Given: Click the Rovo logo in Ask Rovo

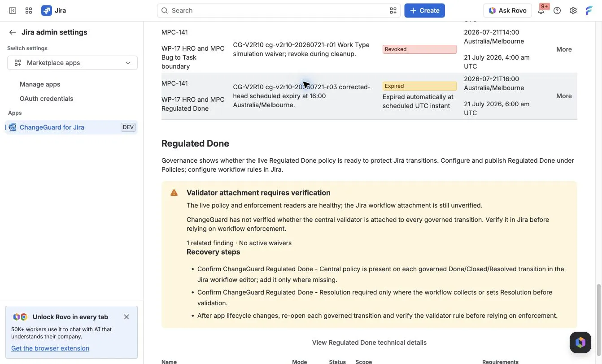Looking at the screenshot, I should point(492,10).
